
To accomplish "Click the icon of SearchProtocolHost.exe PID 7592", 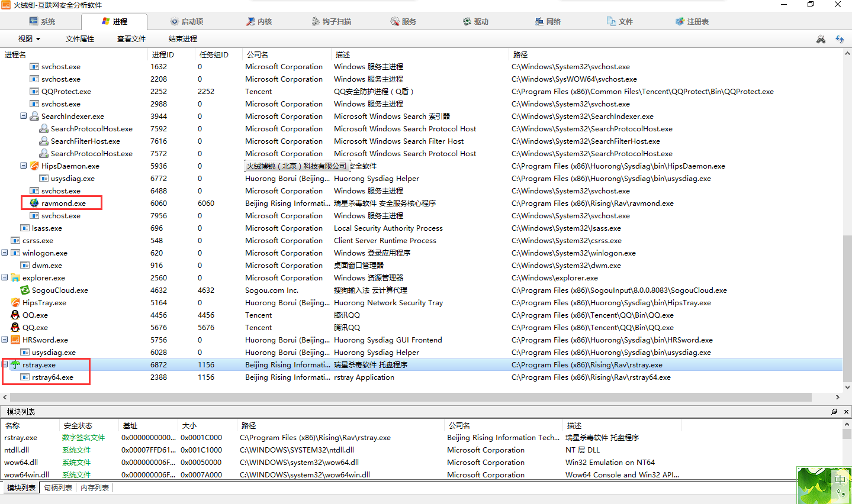I will click(x=44, y=129).
